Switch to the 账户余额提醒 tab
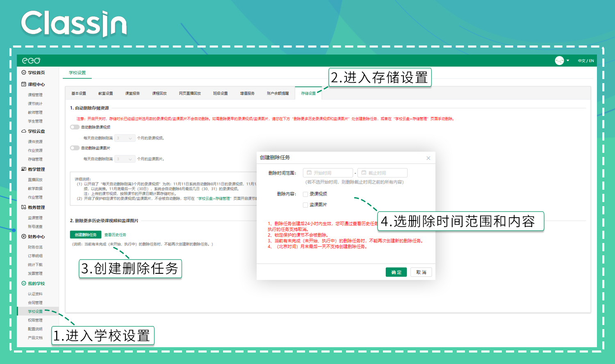 point(278,93)
